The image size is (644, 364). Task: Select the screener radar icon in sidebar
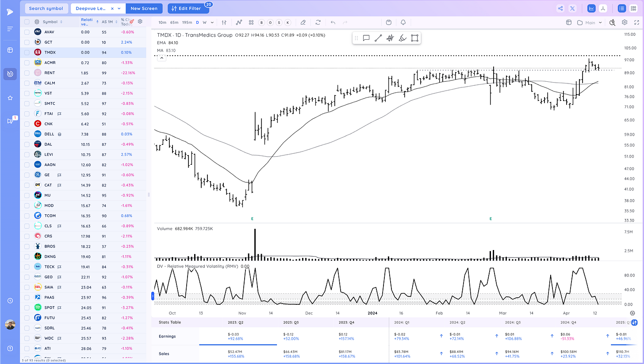pos(10,74)
